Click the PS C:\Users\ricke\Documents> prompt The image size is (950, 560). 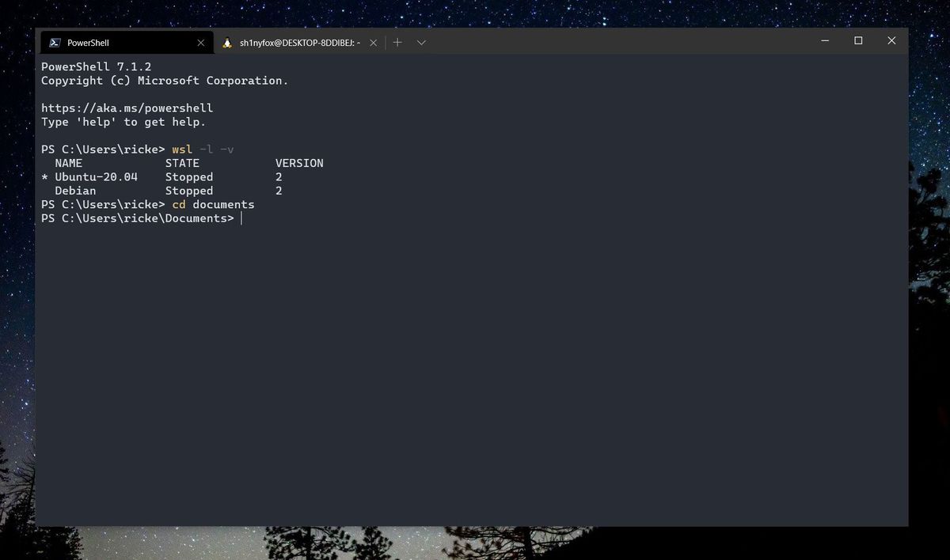(138, 218)
